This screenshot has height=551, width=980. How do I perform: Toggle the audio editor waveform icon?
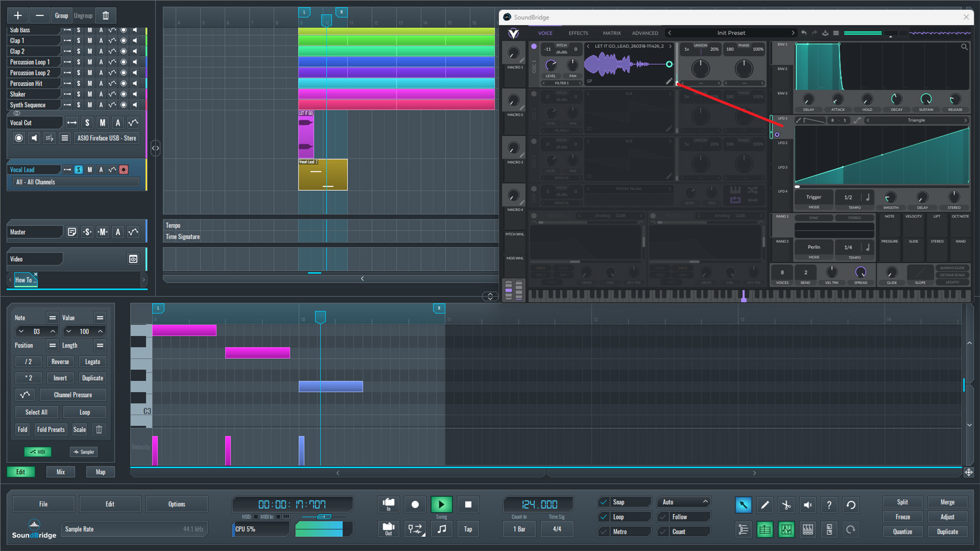click(786, 530)
